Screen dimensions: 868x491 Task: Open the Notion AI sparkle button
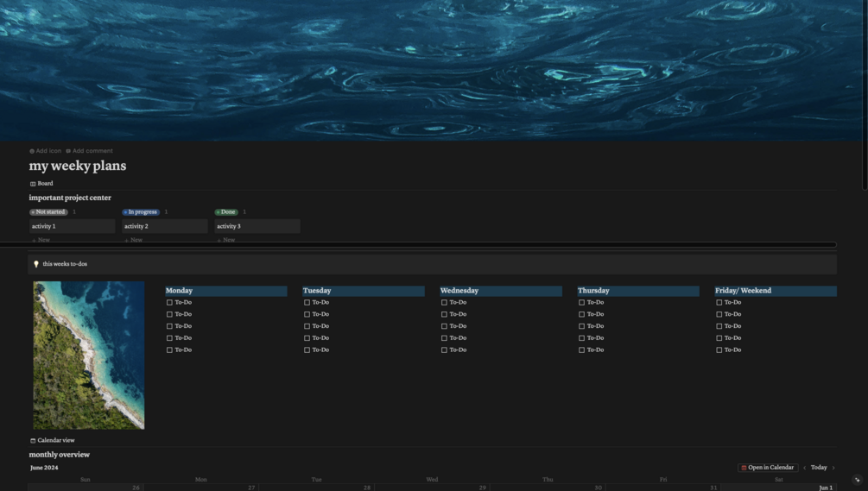[x=857, y=480]
